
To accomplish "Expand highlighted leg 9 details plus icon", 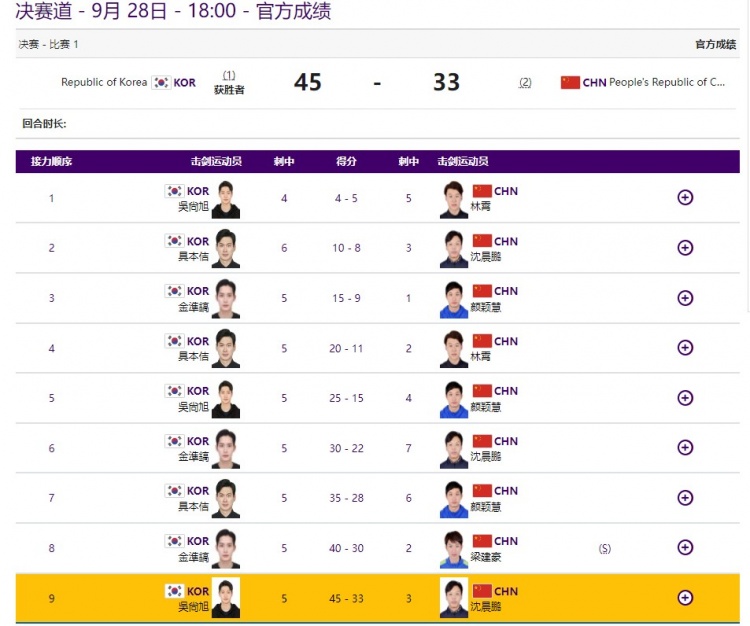I will (685, 598).
